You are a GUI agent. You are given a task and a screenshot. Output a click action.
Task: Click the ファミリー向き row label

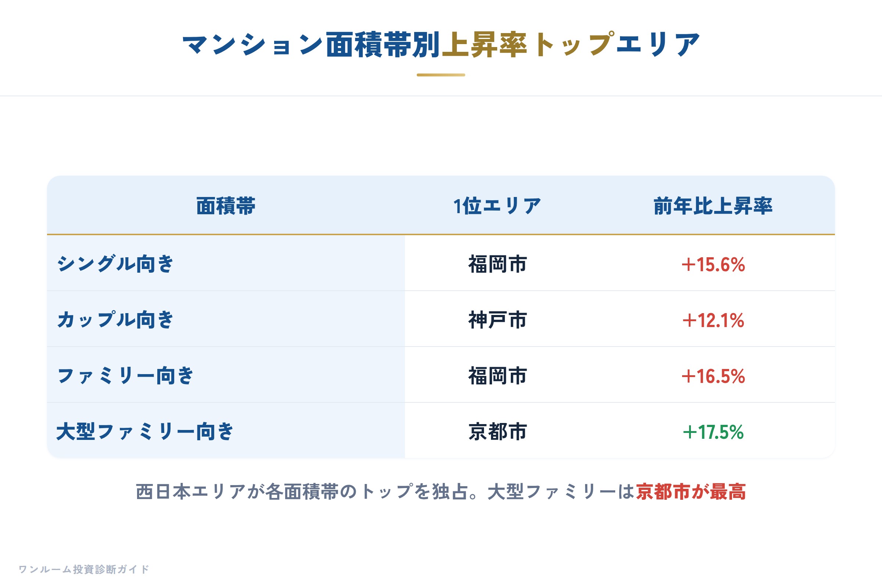point(125,375)
